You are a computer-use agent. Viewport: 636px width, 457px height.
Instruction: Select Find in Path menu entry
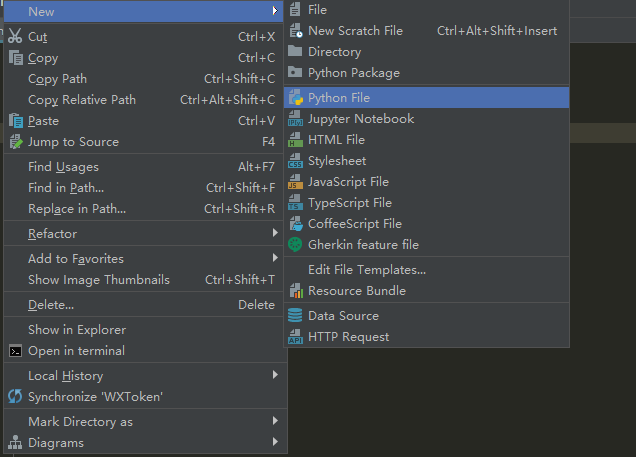(66, 188)
